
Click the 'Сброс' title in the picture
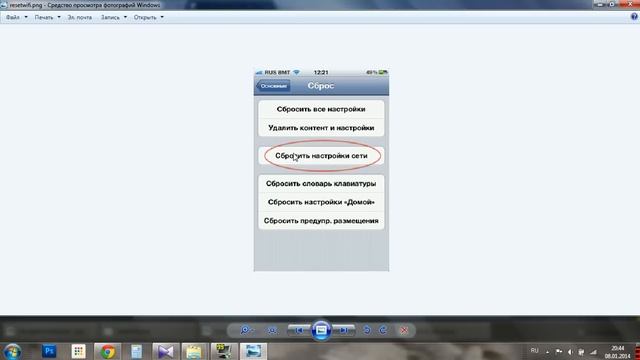tap(321, 86)
